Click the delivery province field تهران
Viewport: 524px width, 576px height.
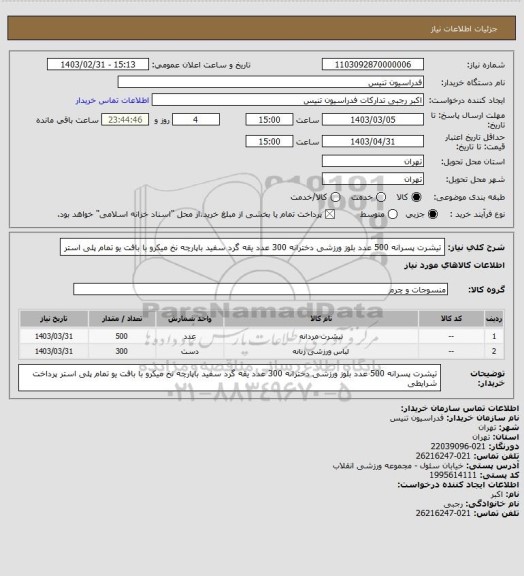(x=373, y=161)
